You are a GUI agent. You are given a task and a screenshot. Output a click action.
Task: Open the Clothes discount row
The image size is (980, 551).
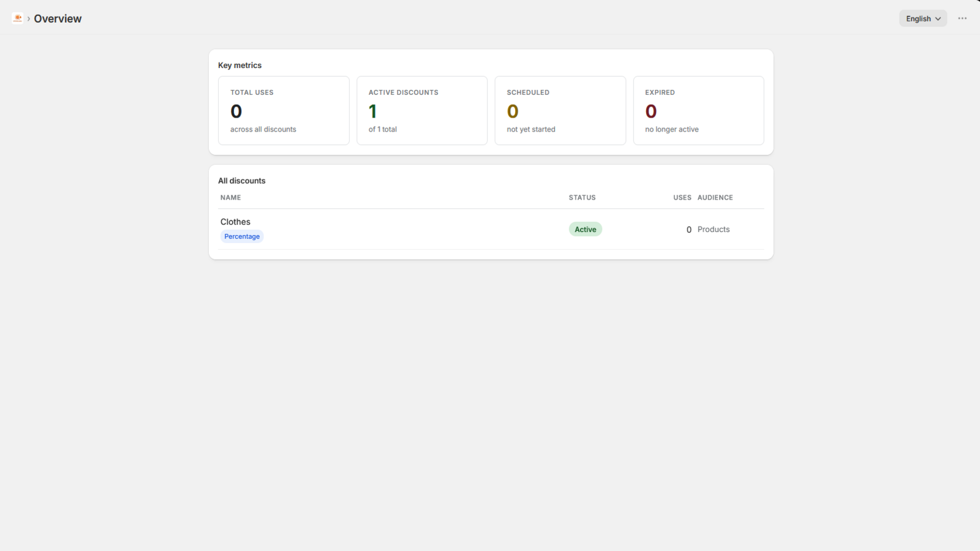pyautogui.click(x=491, y=229)
